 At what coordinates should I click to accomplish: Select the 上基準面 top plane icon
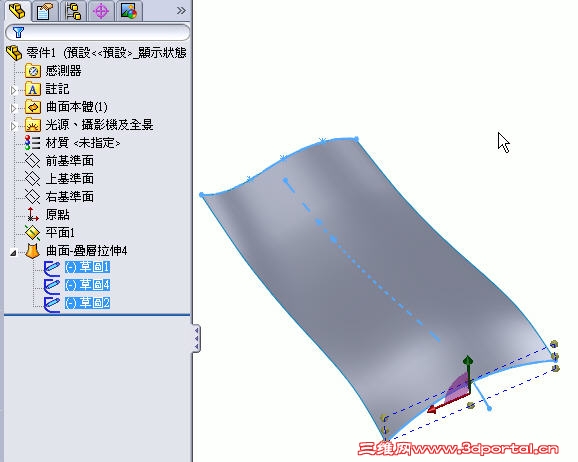coord(32,178)
